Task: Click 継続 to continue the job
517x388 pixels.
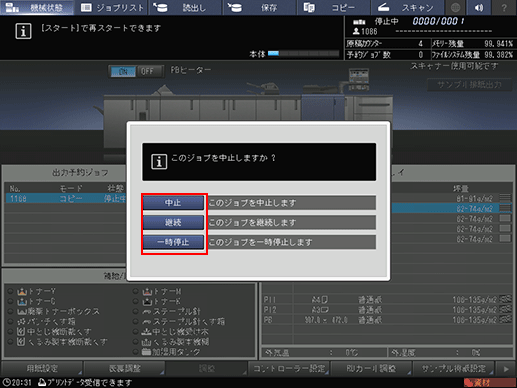Action: point(173,222)
